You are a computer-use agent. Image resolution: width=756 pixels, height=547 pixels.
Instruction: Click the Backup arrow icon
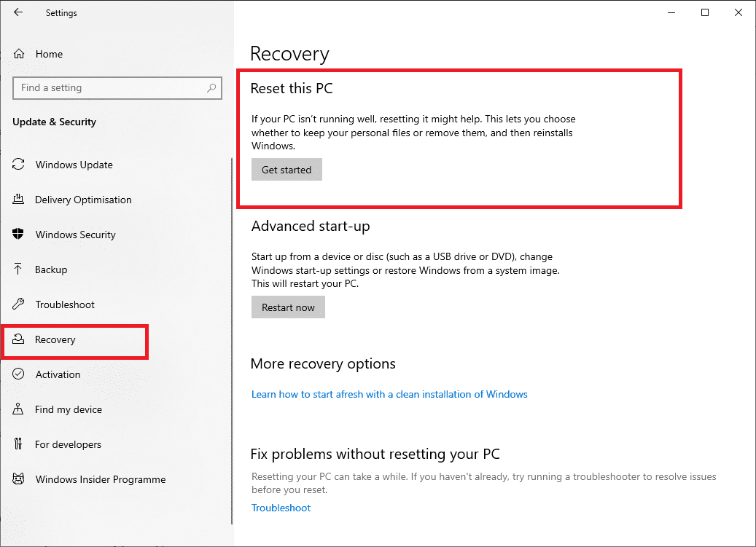point(17,269)
